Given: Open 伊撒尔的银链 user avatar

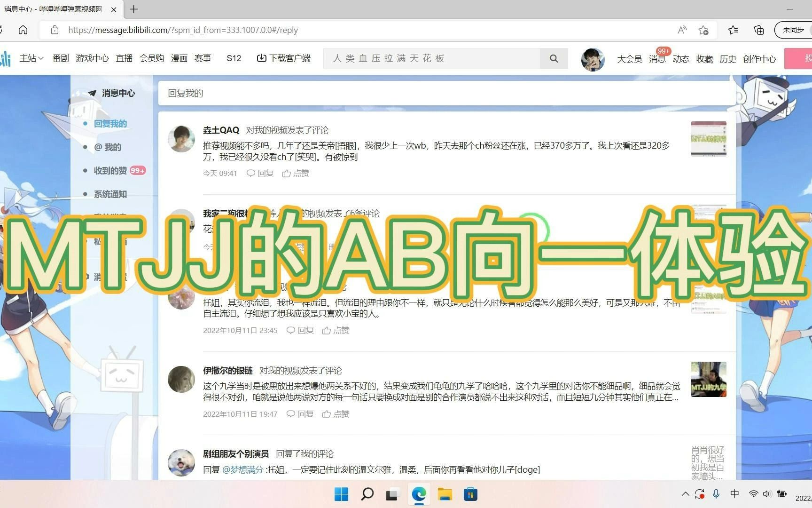Looking at the screenshot, I should pyautogui.click(x=181, y=379).
